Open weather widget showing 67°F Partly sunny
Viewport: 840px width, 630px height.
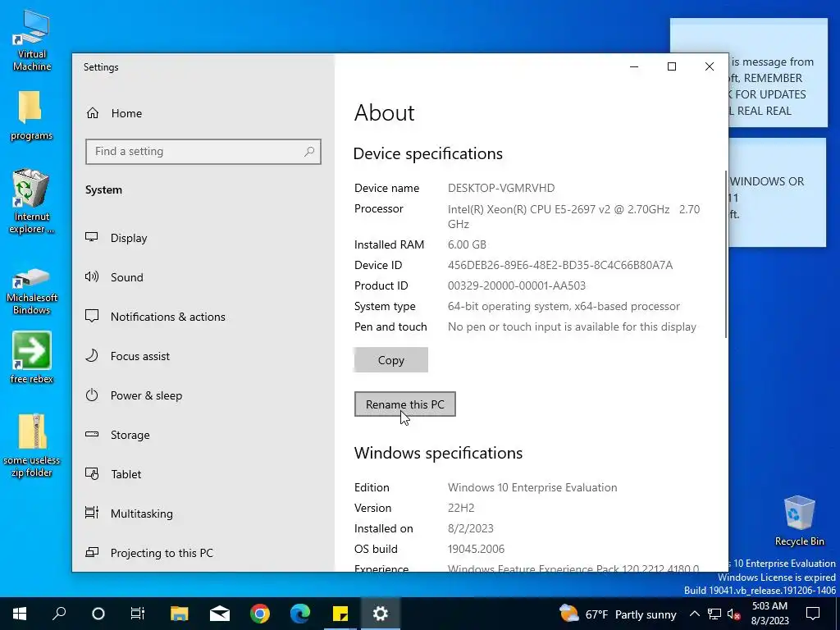pos(618,614)
